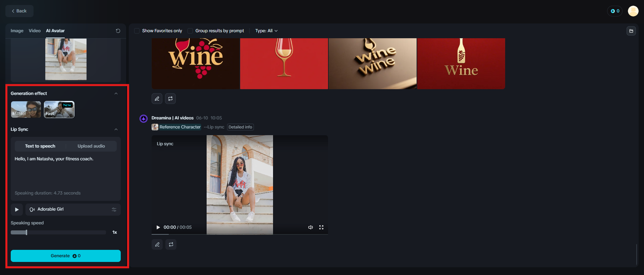The height and width of the screenshot is (275, 644).
Task: Open the dark wine grapes logo image
Action: point(196,63)
